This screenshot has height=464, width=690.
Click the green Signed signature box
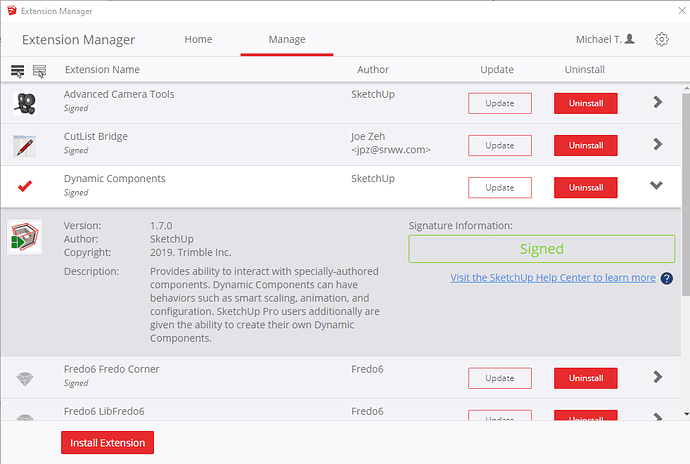(x=542, y=249)
